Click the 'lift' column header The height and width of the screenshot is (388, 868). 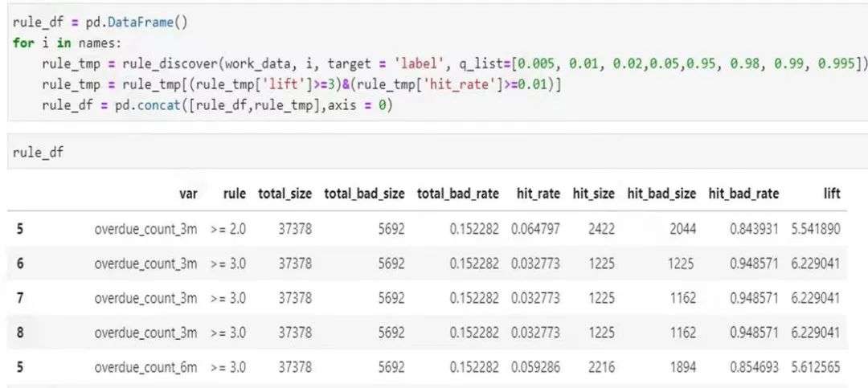pos(832,194)
